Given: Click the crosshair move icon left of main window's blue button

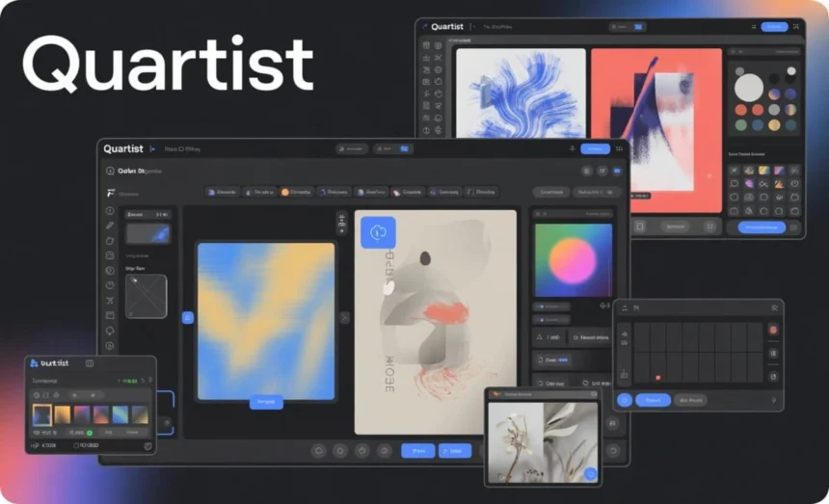Looking at the screenshot, I should 572,149.
